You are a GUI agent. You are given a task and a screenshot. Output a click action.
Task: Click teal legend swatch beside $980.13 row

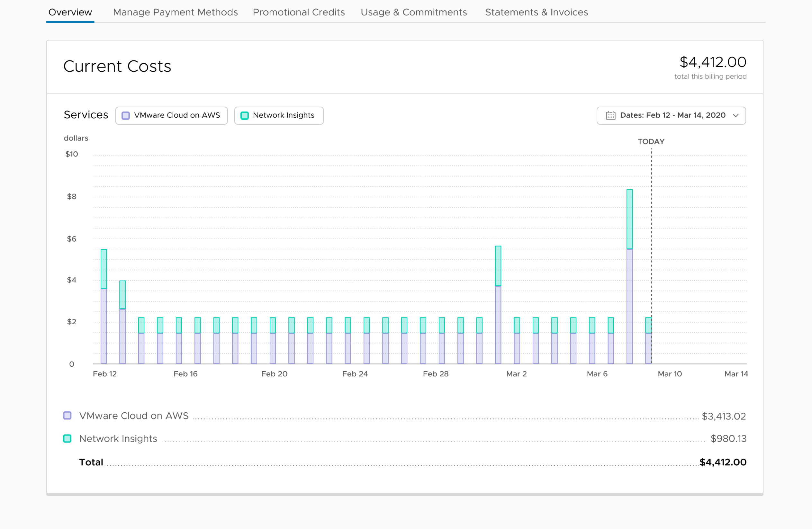pyautogui.click(x=67, y=438)
